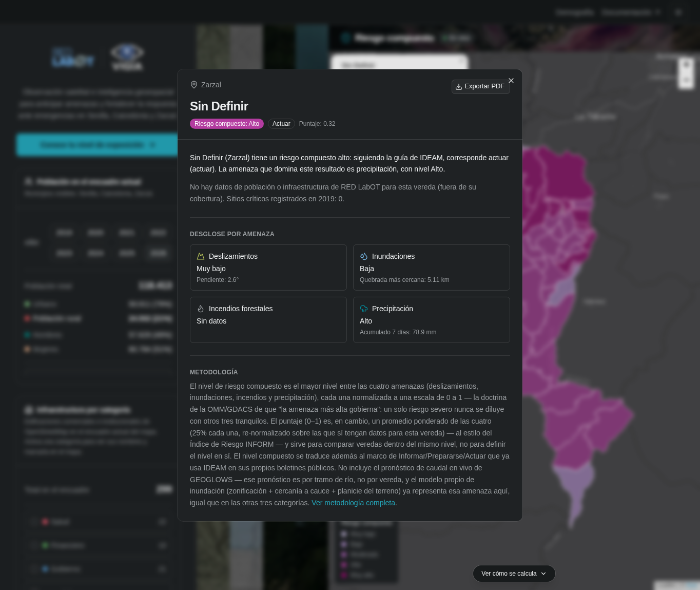Image resolution: width=700 pixels, height=590 pixels.
Task: Click the Riesgo compuesto: Alto badge
Action: pos(227,124)
